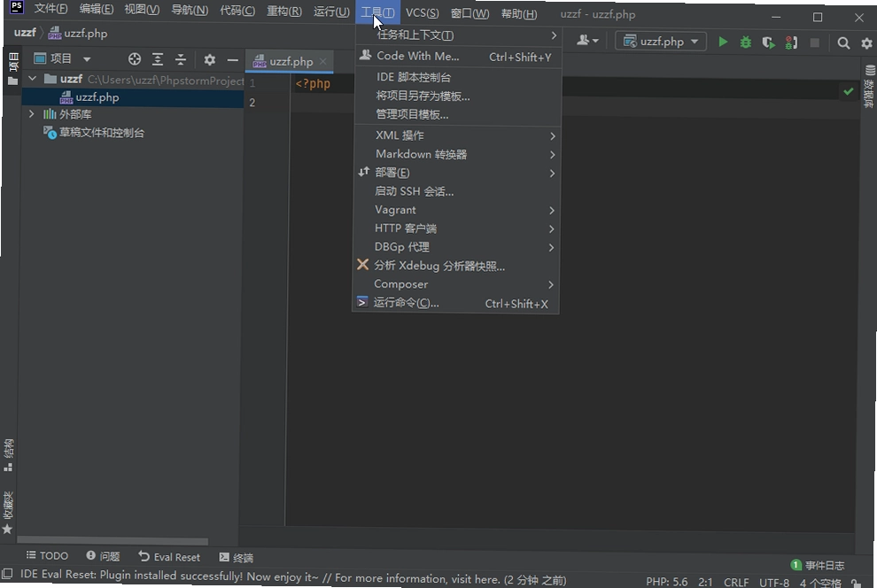The width and height of the screenshot is (877, 588).
Task: Open the 运行 menu
Action: point(331,12)
